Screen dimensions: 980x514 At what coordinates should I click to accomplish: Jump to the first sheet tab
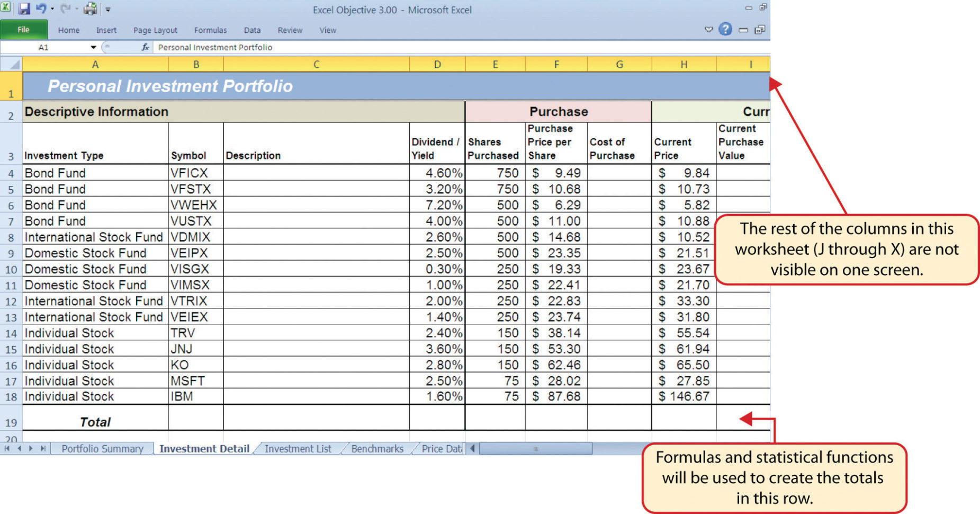tap(8, 448)
